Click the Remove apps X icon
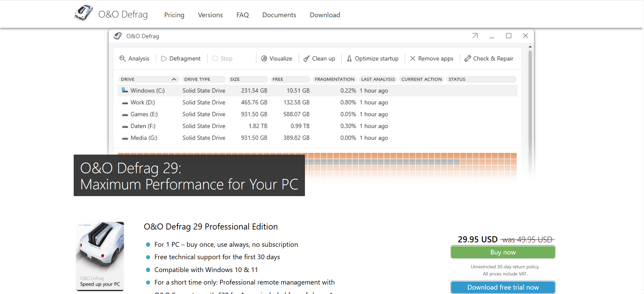The width and height of the screenshot is (644, 294). (x=413, y=58)
